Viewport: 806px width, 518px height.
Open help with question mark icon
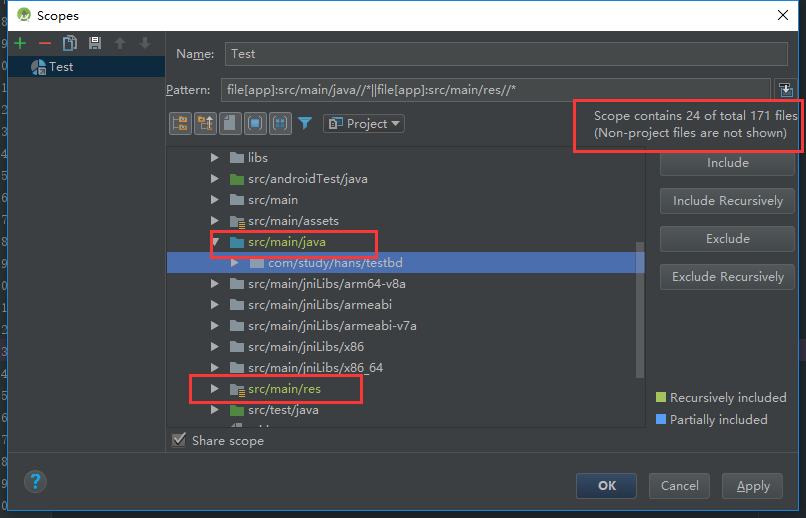tap(35, 482)
